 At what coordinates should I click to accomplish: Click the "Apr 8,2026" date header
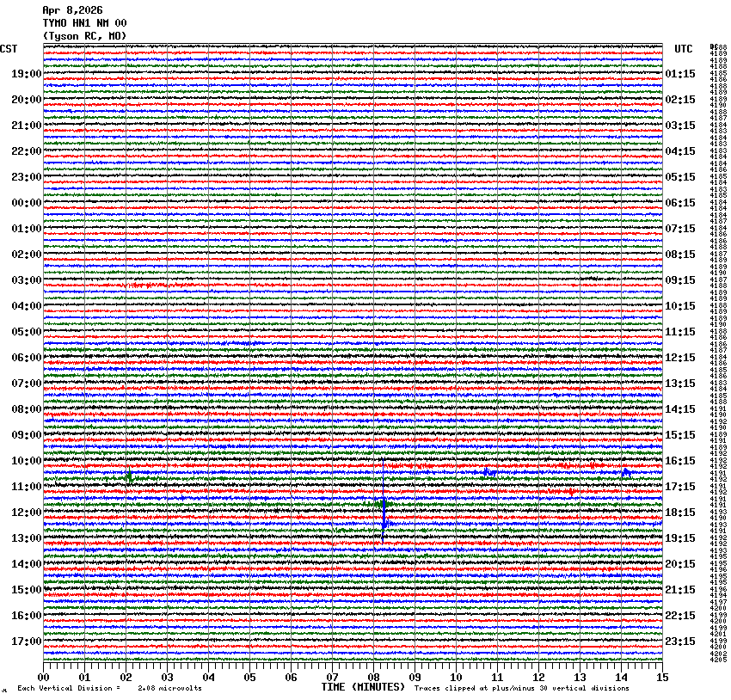click(72, 10)
